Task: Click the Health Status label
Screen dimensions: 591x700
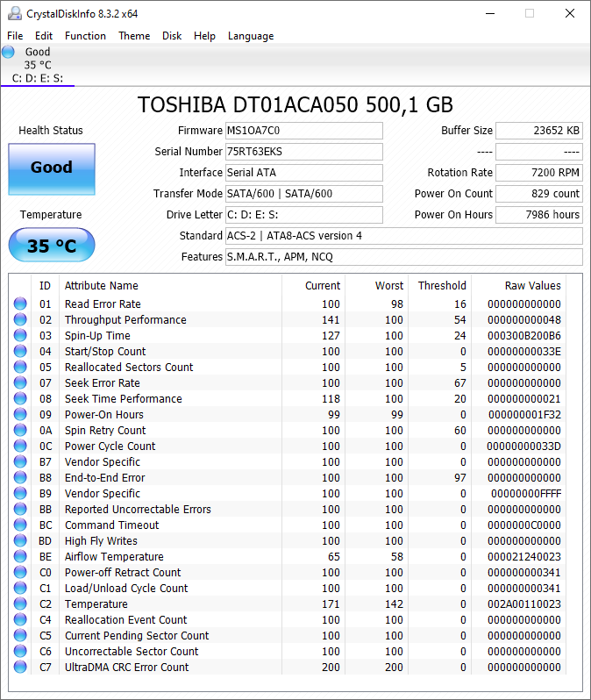Action: [x=51, y=131]
